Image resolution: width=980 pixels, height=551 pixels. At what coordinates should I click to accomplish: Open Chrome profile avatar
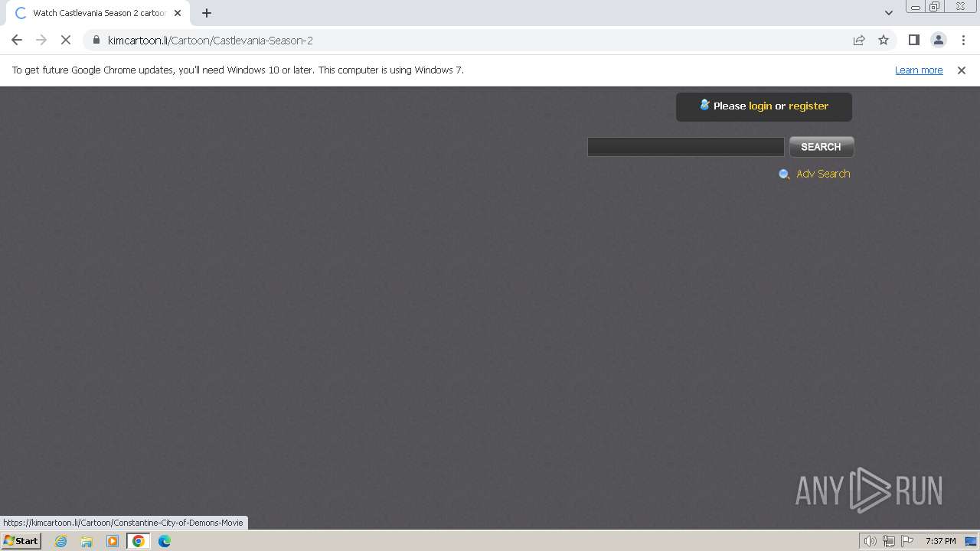(938, 40)
